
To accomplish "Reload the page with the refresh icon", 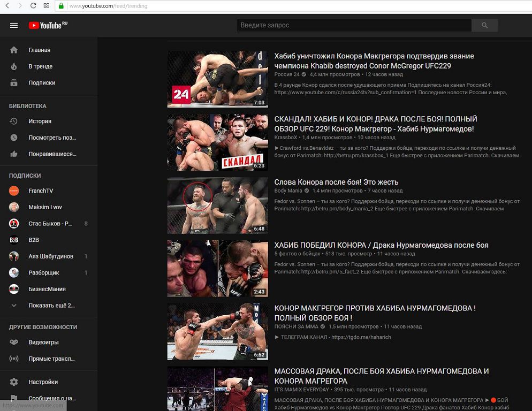I will click(33, 5).
